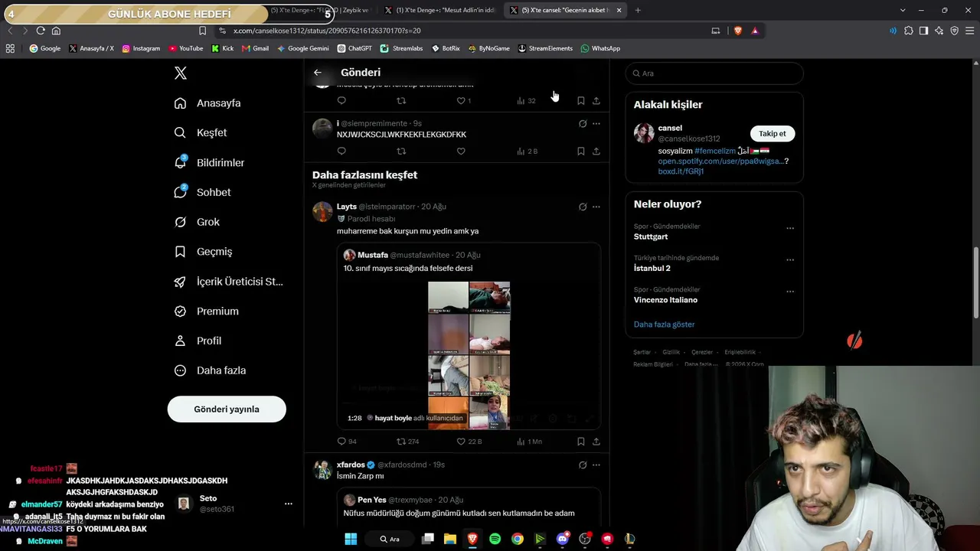
Task: Open the xfardos profile name
Action: (351, 465)
